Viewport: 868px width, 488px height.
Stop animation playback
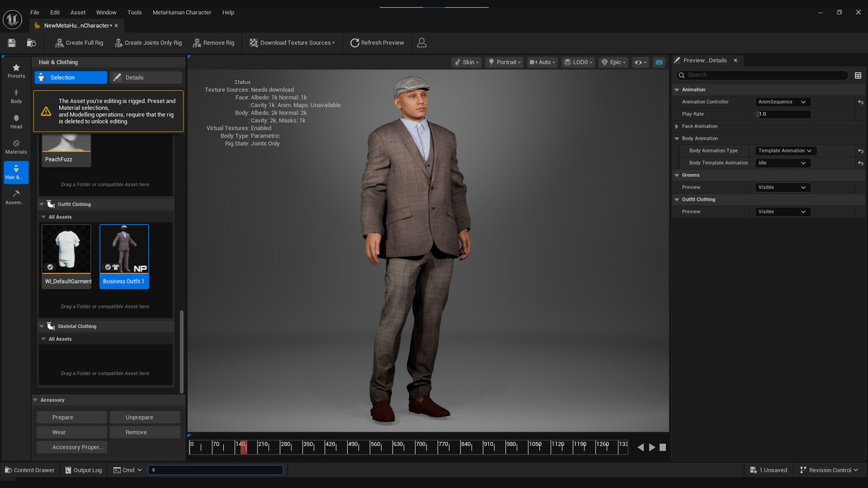663,447
